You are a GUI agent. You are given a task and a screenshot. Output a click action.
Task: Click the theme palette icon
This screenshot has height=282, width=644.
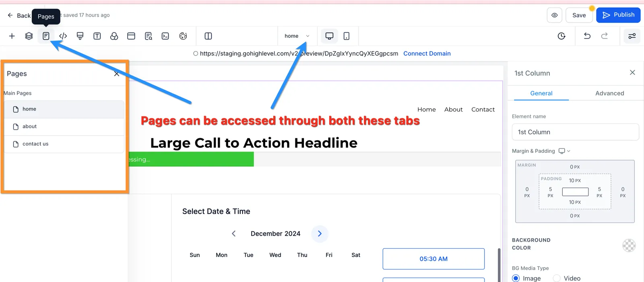tap(183, 36)
